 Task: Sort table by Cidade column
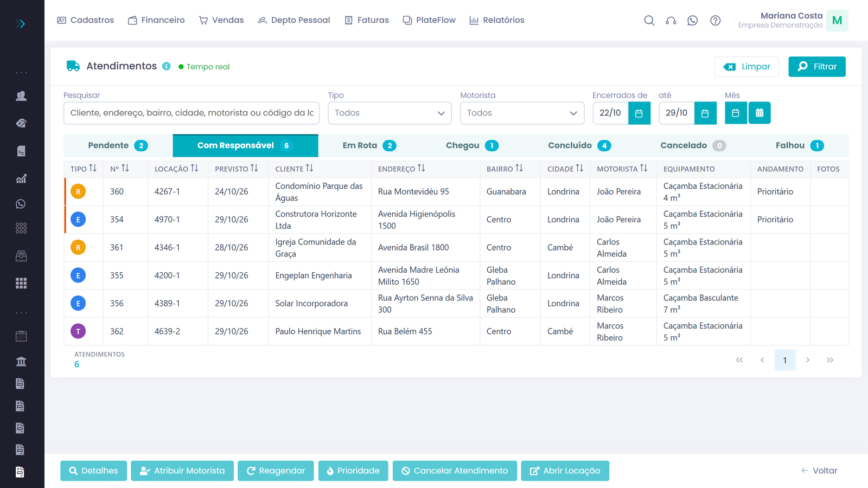565,169
